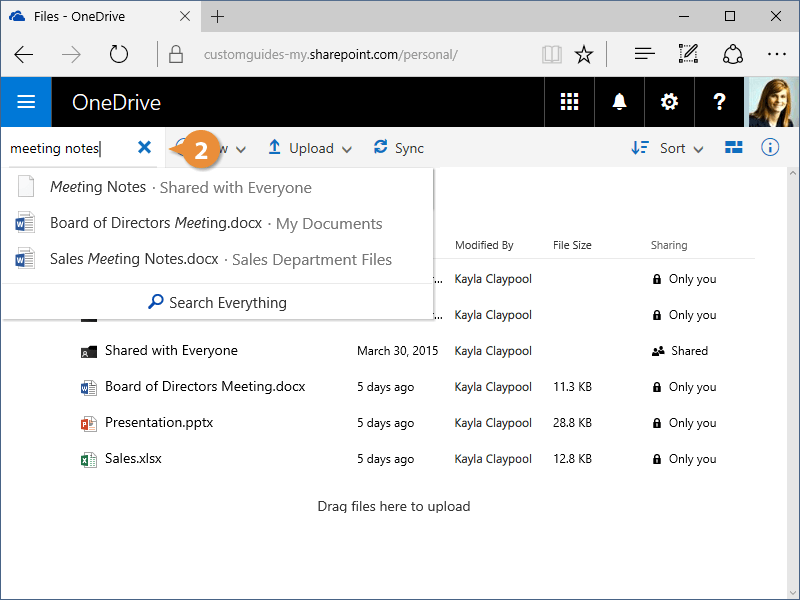Switch view layout using the tiles icon
This screenshot has width=800, height=600.
pyautogui.click(x=734, y=148)
